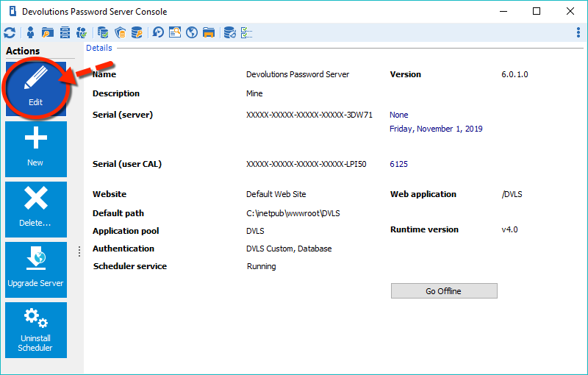Click the Refresh icon in the toolbar
Screen dimensions: 588x375
(10, 32)
